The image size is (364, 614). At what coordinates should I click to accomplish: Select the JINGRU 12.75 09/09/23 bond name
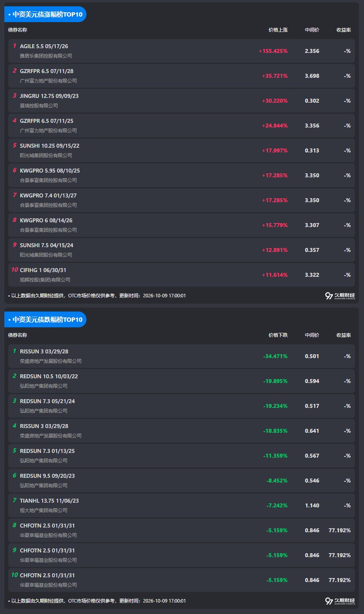click(x=49, y=96)
